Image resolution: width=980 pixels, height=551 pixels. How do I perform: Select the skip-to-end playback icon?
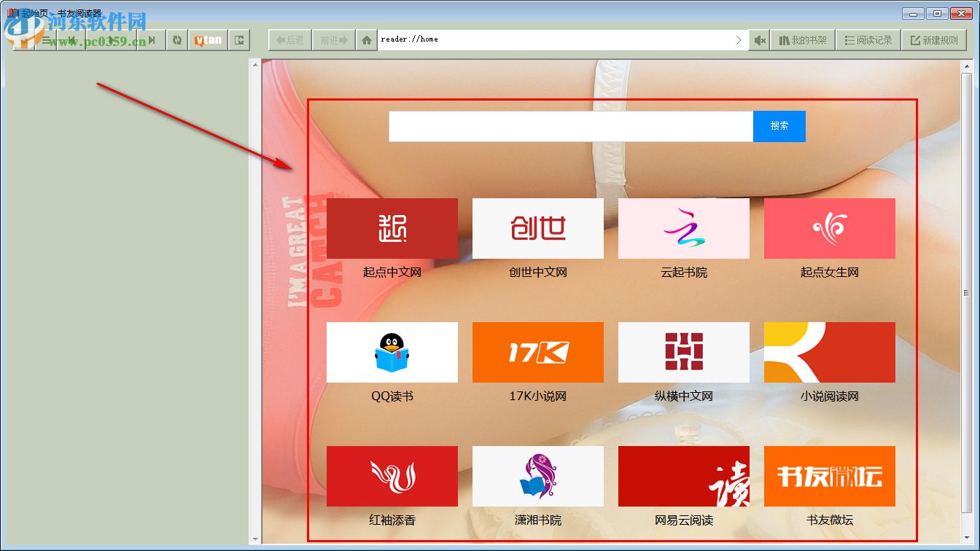pyautogui.click(x=151, y=39)
